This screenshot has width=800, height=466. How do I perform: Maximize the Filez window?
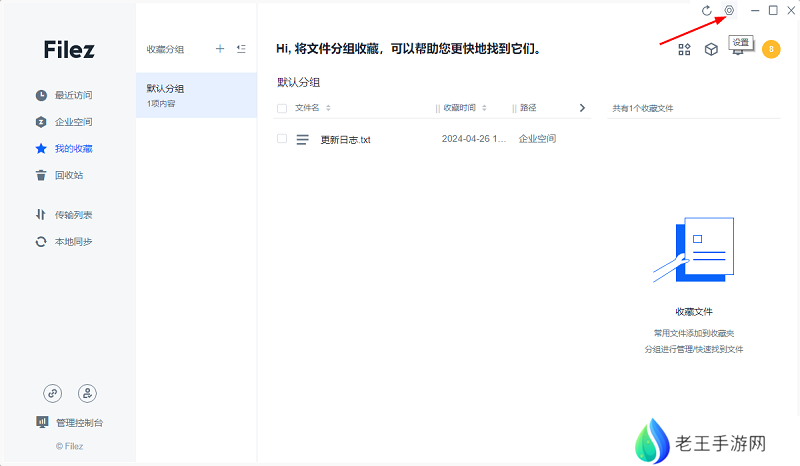[773, 10]
